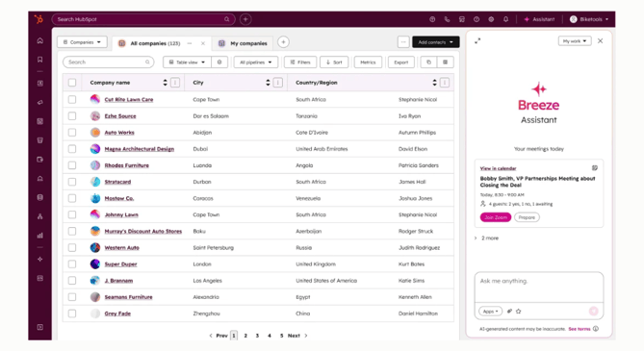Open the phone calling icon in top bar
This screenshot has height=351, width=644.
point(447,19)
